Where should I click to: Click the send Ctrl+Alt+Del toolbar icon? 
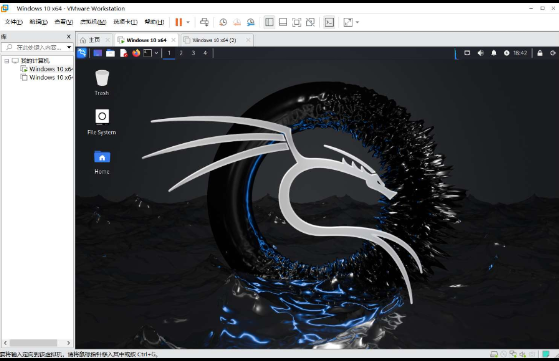204,22
